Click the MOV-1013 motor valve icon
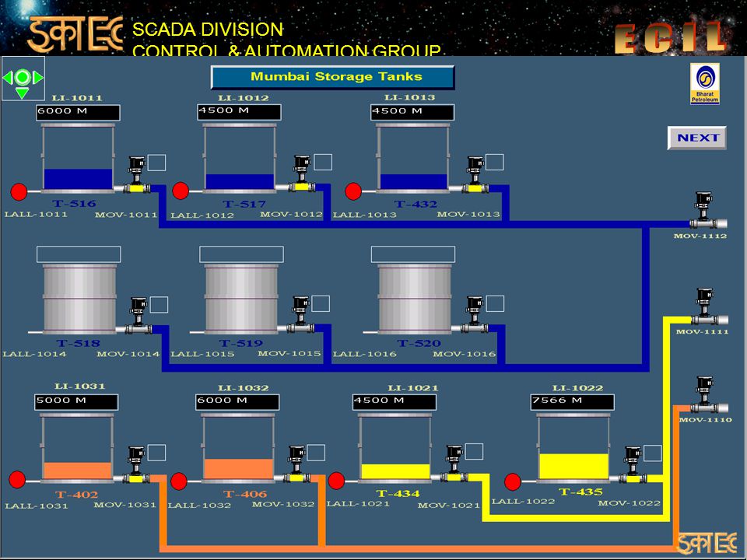 [475, 174]
